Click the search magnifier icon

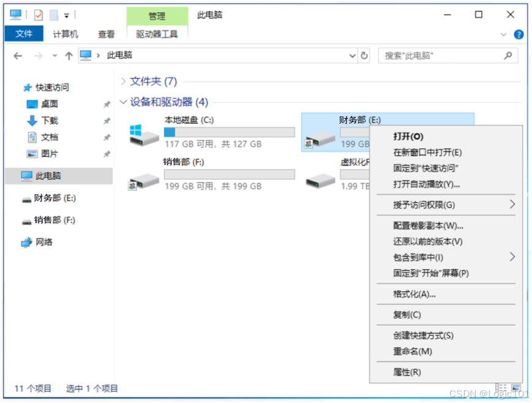(x=508, y=55)
